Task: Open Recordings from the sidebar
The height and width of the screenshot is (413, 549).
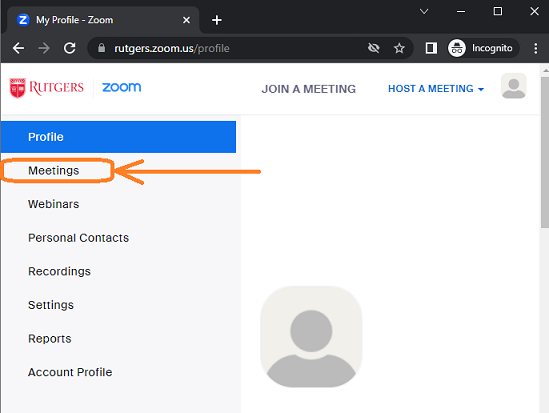Action: click(59, 271)
